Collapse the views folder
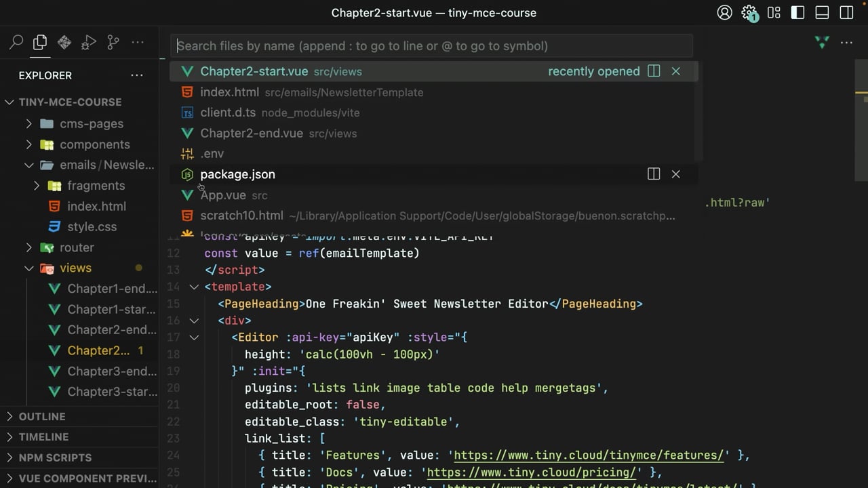The width and height of the screenshot is (868, 488). [x=28, y=268]
